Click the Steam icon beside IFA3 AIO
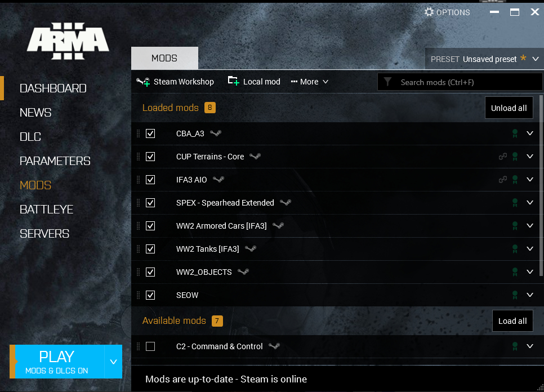This screenshot has width=544, height=392. click(x=219, y=179)
